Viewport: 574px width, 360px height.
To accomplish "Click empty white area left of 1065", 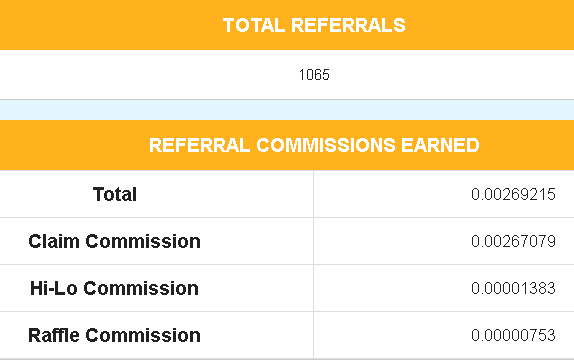I will point(146,75).
